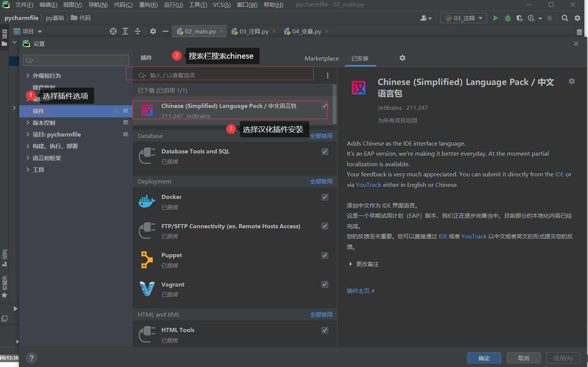This screenshot has height=367, width=588.
Task: Open the 重构(R) menu
Action: point(148,5)
